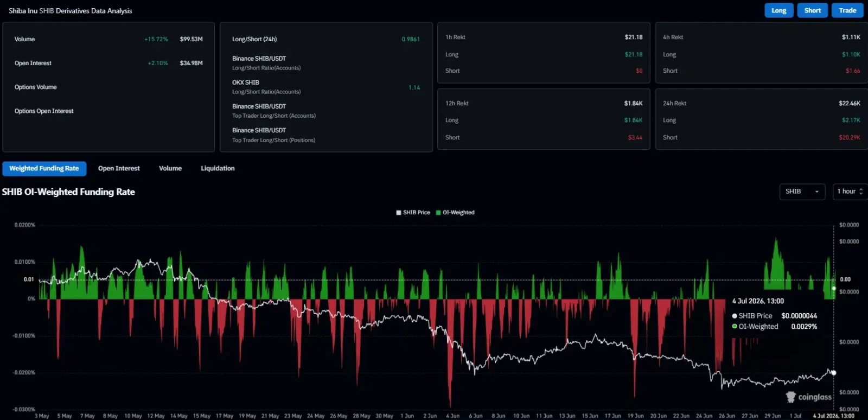868x420 pixels.
Task: Click the 24h Rekt label
Action: coord(674,103)
